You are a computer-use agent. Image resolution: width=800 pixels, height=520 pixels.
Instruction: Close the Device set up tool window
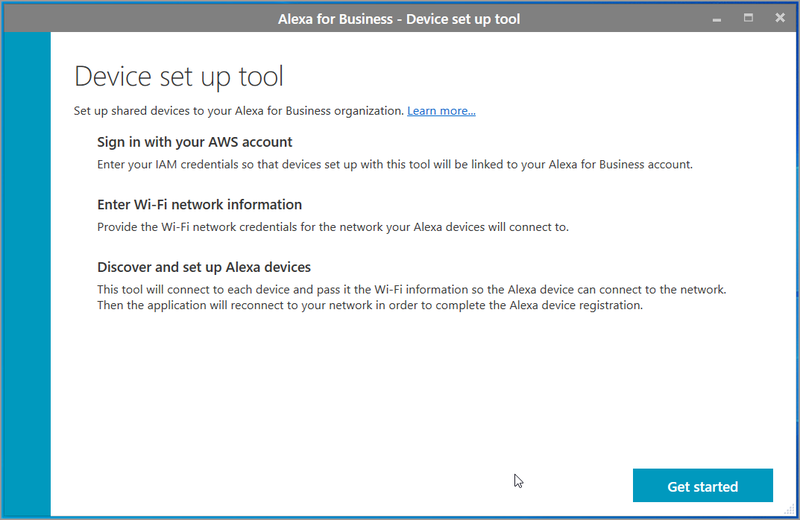click(x=780, y=18)
